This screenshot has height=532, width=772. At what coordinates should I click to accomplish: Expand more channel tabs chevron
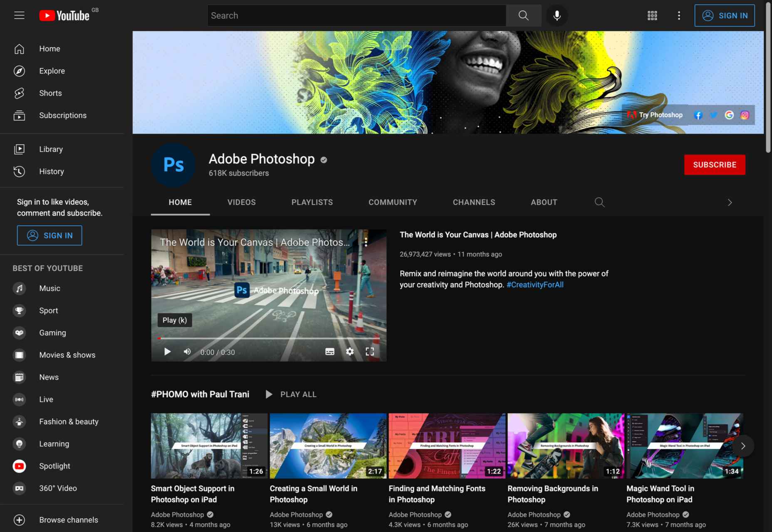(x=730, y=202)
